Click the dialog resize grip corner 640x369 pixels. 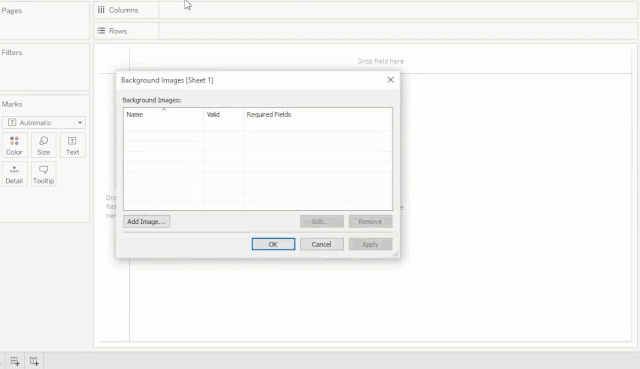pyautogui.click(x=396, y=254)
